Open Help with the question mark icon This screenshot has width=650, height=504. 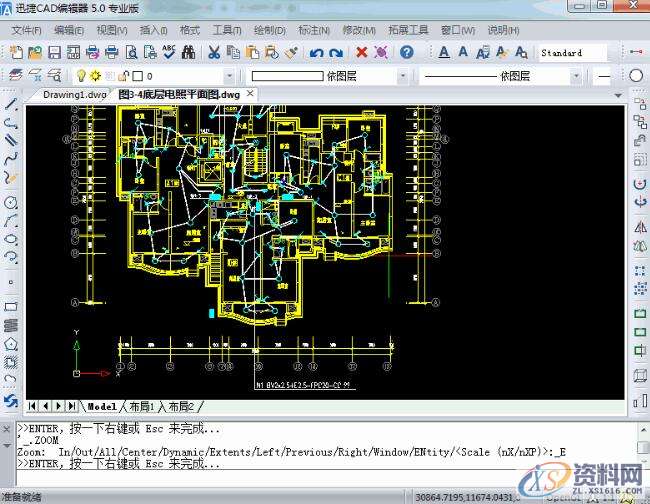pyautogui.click(x=407, y=52)
